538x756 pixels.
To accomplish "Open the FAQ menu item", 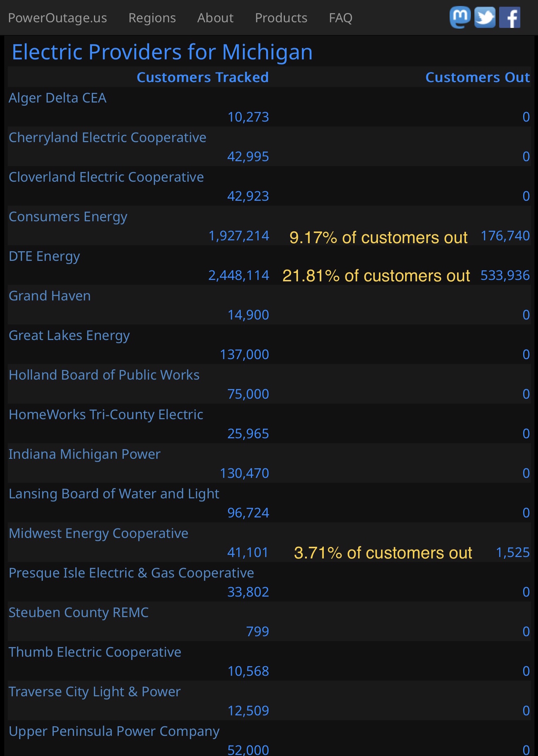I will 340,18.
